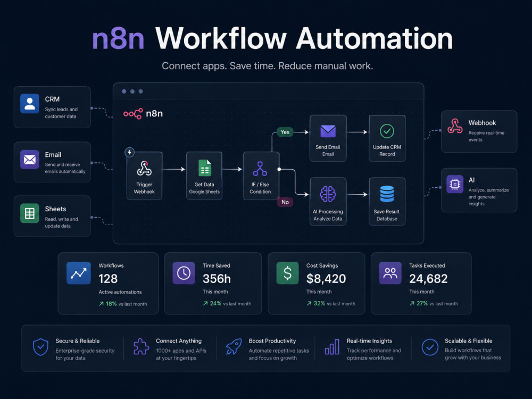Screen dimensions: 532x399
Task: Click the red No branch label
Action: point(285,202)
